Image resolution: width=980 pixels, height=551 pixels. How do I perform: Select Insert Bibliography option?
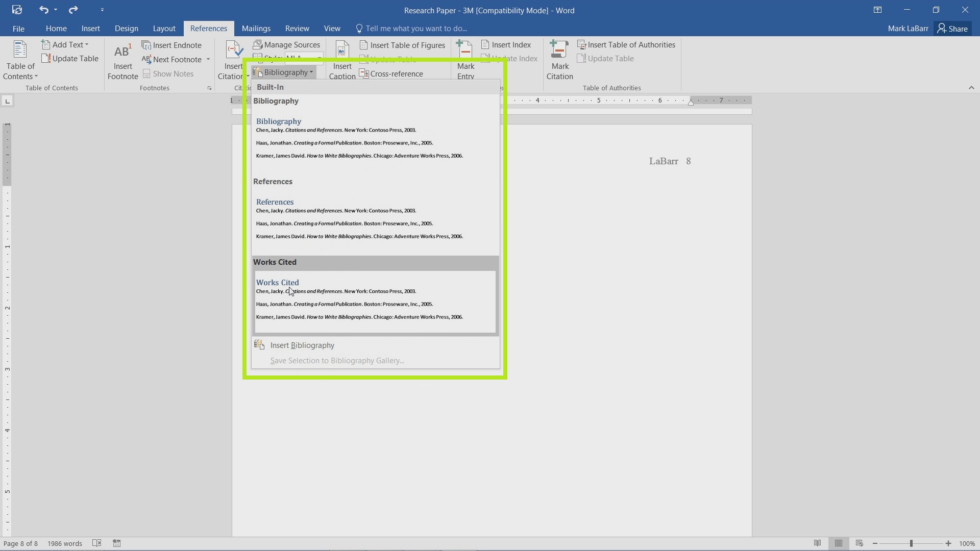pyautogui.click(x=302, y=344)
